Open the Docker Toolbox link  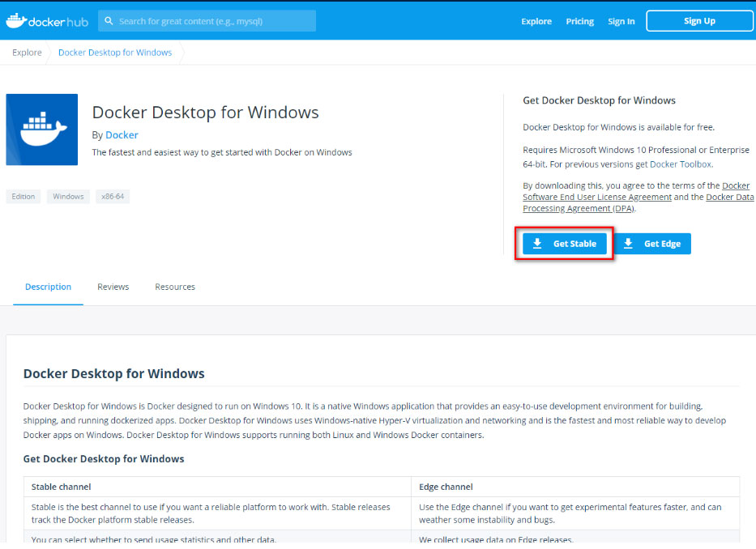pyautogui.click(x=679, y=164)
